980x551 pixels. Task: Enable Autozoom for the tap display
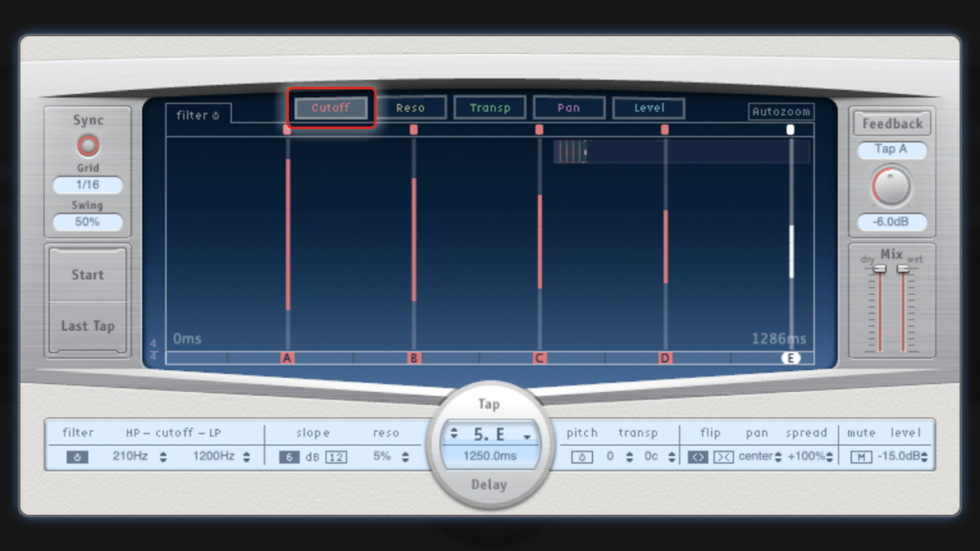(x=782, y=111)
